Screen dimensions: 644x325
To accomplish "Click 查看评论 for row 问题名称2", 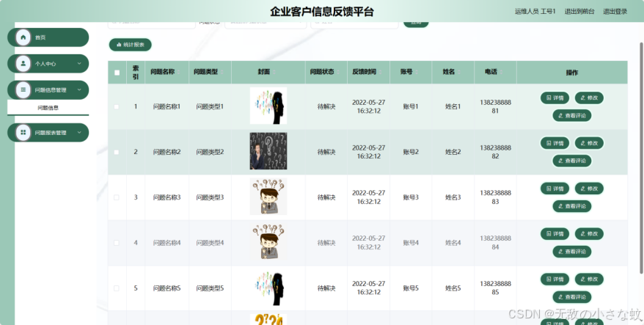I will point(571,161).
